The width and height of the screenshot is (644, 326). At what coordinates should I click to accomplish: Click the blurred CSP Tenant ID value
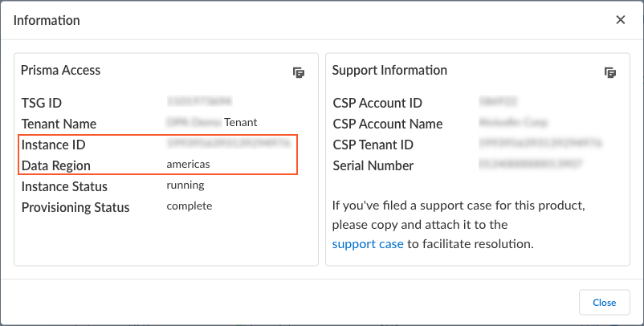pyautogui.click(x=540, y=145)
